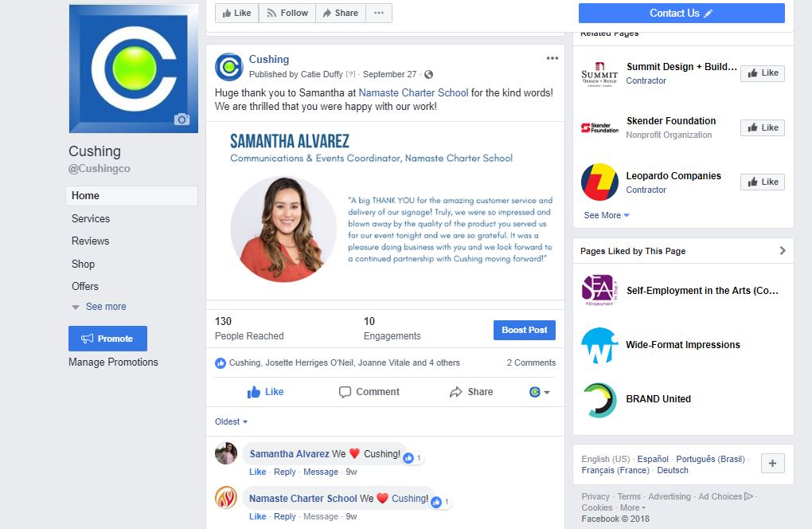The image size is (812, 529).
Task: Click the plus button to add language
Action: [773, 463]
